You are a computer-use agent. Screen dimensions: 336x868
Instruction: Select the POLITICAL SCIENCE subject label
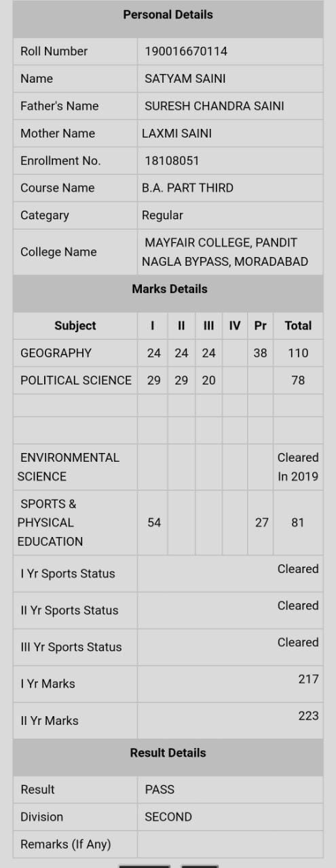76,380
